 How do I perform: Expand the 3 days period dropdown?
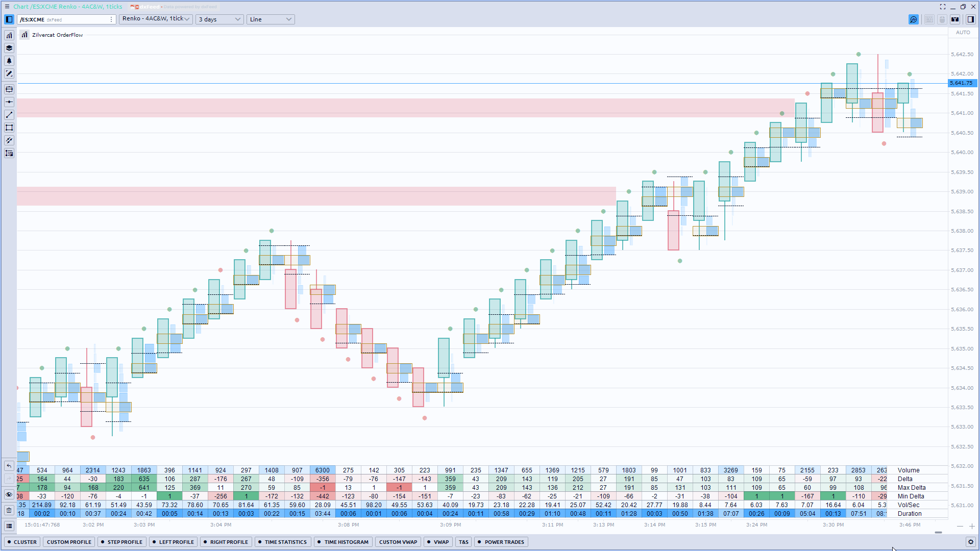[x=219, y=19]
